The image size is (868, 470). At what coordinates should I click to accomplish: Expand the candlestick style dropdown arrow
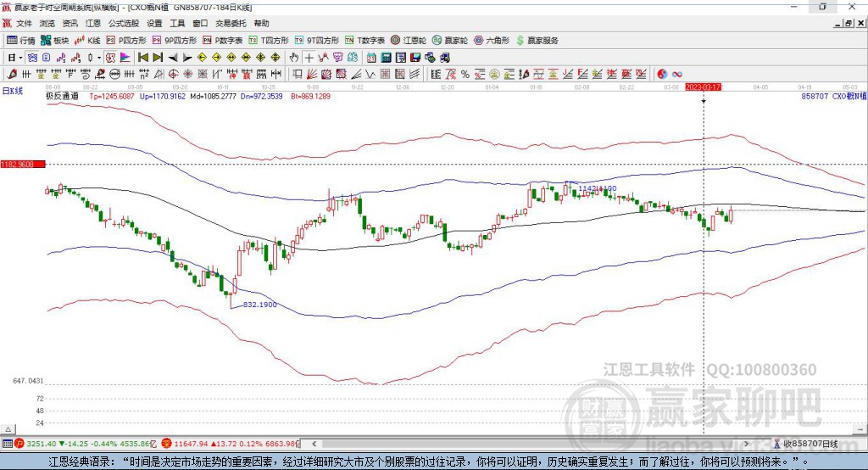coord(99,58)
